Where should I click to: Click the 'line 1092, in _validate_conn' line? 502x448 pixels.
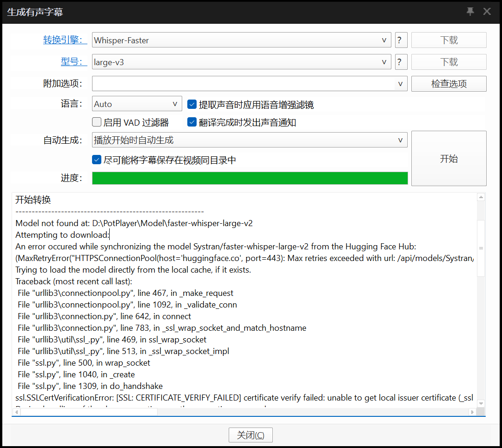[127, 304]
